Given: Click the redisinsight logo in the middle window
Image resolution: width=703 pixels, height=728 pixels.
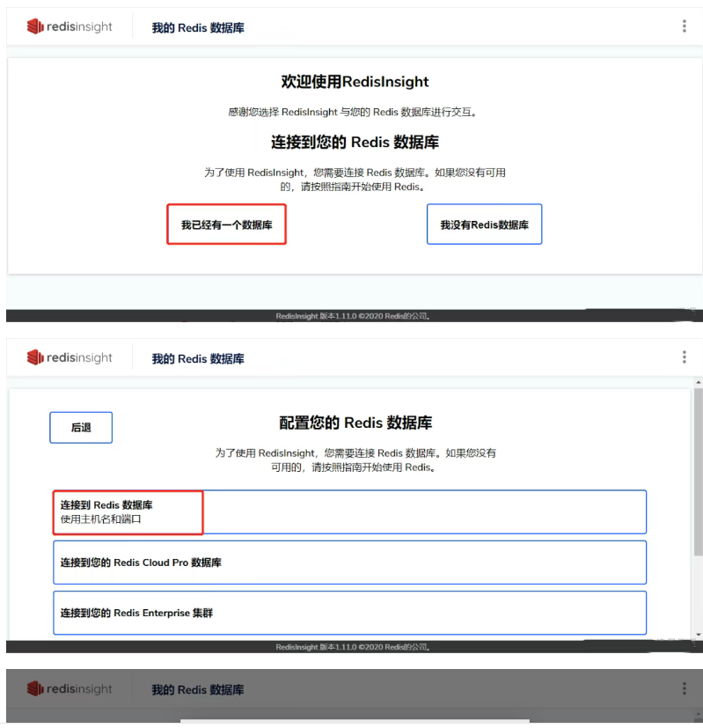Looking at the screenshot, I should pyautogui.click(x=70, y=357).
